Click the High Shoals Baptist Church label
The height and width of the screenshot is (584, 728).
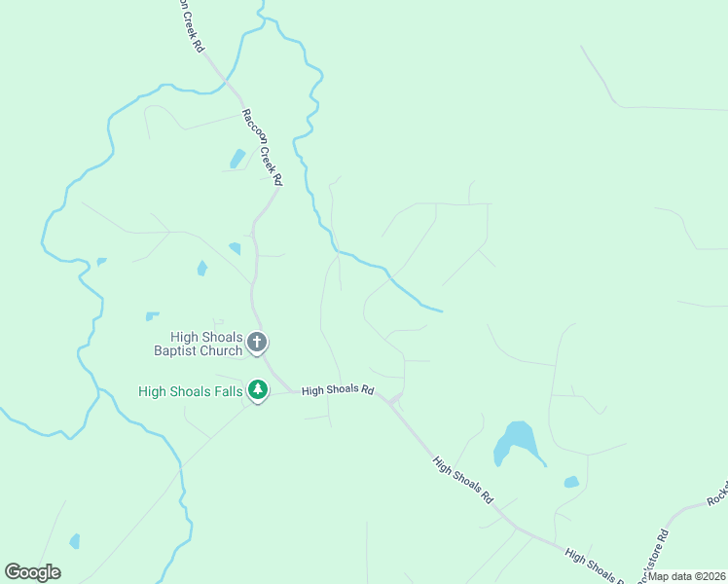coord(199,344)
